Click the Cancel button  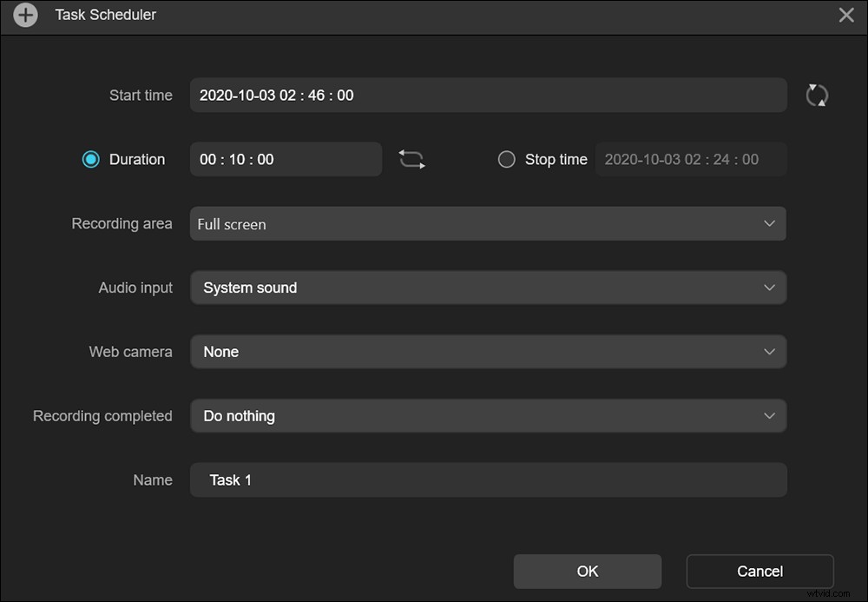(x=759, y=571)
